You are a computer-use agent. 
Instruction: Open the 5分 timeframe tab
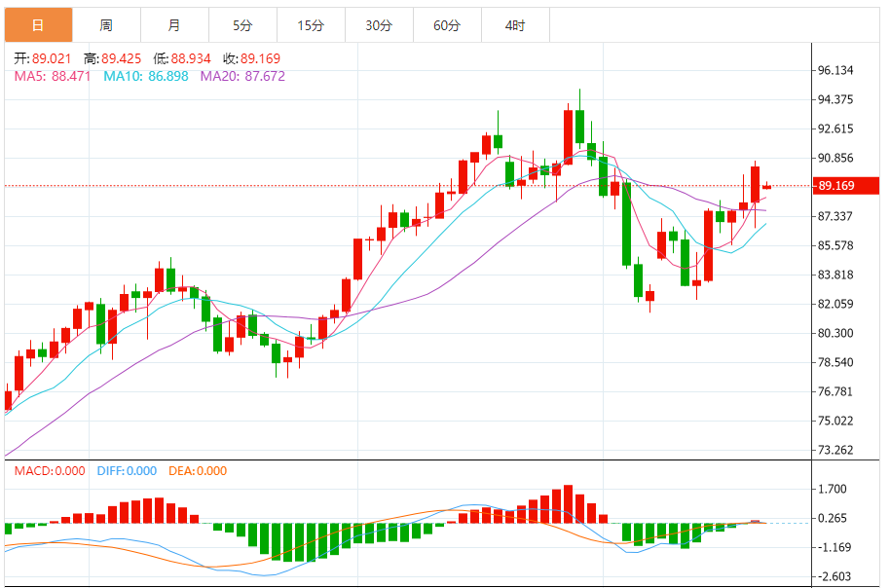pyautogui.click(x=242, y=25)
